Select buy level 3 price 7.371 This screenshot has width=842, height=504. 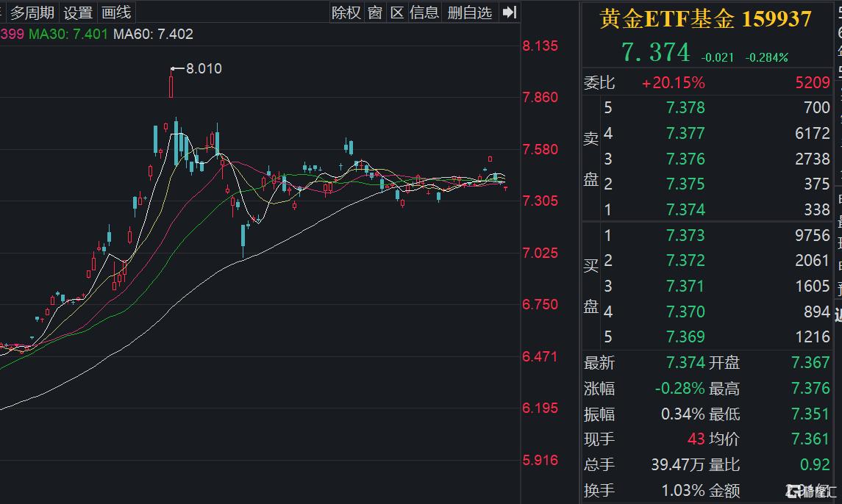685,286
